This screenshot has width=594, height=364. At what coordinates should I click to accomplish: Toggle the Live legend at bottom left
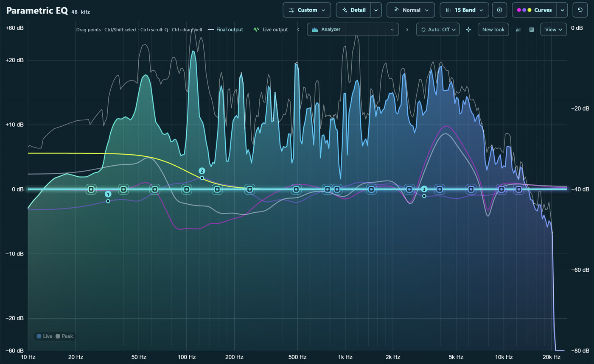click(45, 336)
